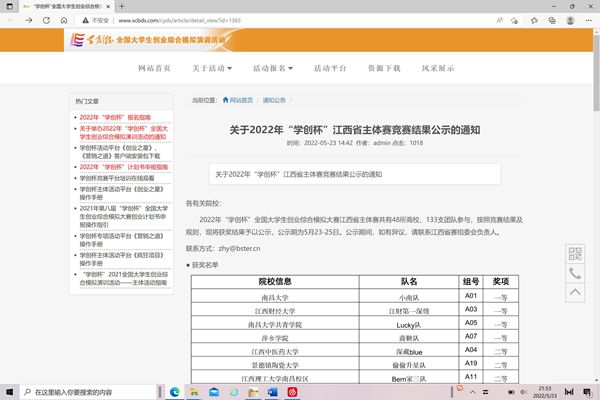Screen dimensions: 600x400
Task: Open File Explorer from the taskbar
Action: [194, 392]
